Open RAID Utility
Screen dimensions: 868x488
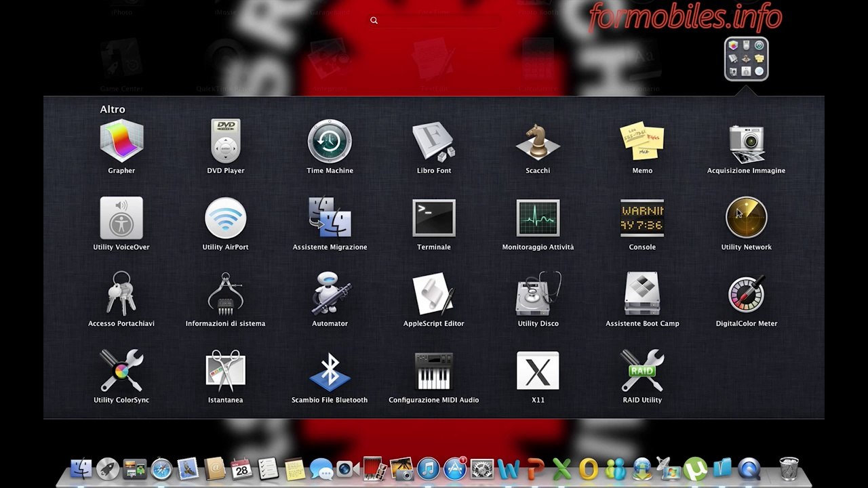point(642,371)
